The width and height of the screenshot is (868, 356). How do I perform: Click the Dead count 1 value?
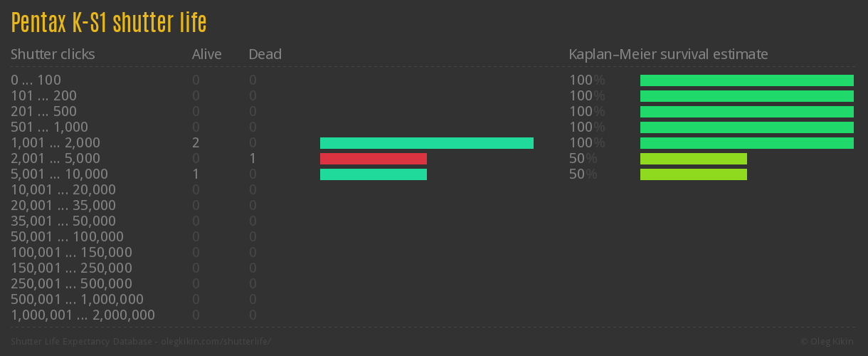pos(253,159)
